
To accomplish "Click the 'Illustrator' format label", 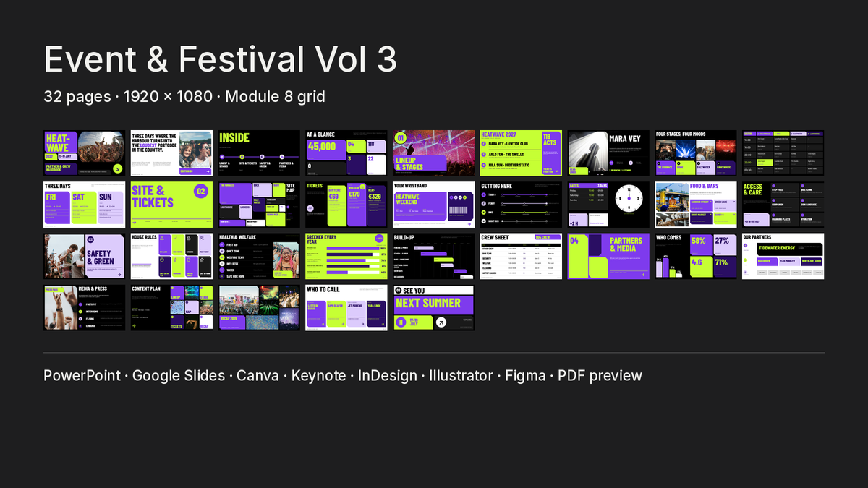I will 461,375.
